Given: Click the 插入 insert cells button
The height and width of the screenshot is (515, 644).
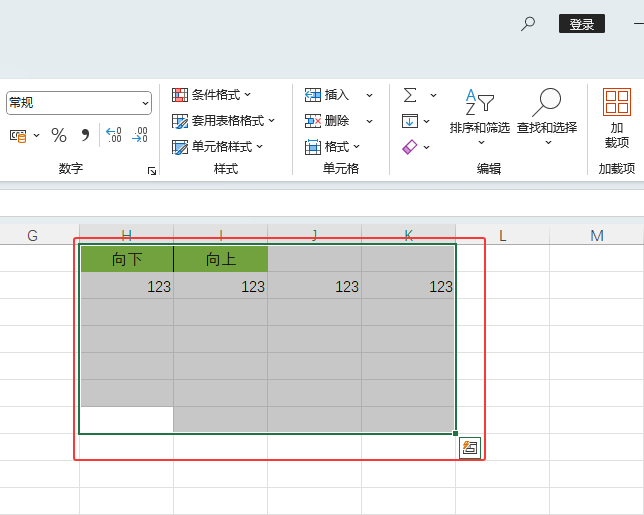Looking at the screenshot, I should point(327,95).
